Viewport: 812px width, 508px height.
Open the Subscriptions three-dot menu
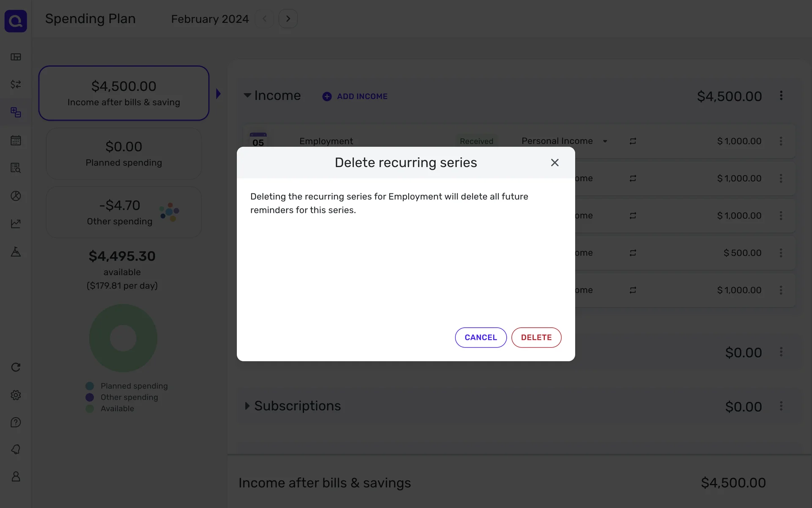[x=781, y=406]
